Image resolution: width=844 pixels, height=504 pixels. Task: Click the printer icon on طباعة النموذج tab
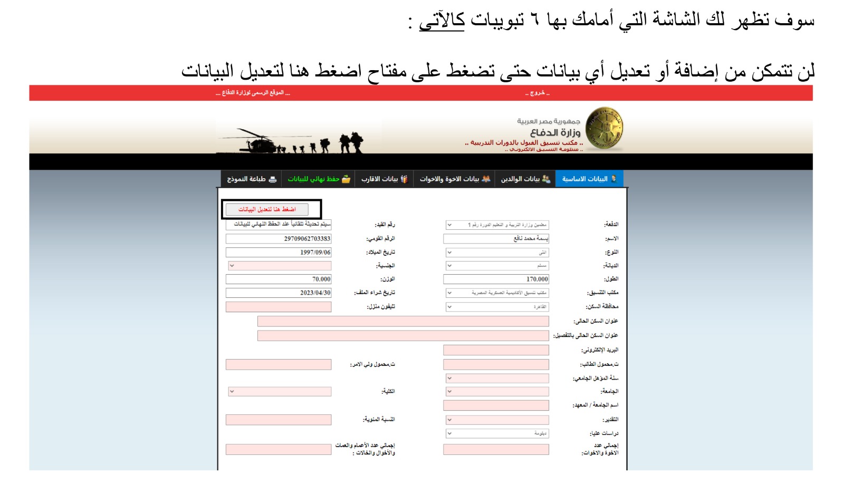[x=272, y=179]
